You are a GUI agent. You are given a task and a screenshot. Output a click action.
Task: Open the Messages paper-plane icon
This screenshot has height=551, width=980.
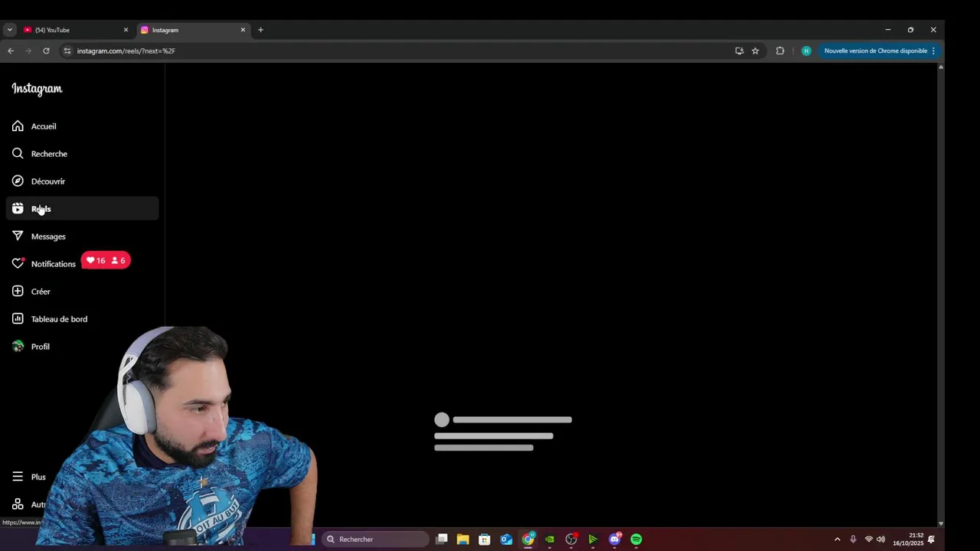point(18,236)
